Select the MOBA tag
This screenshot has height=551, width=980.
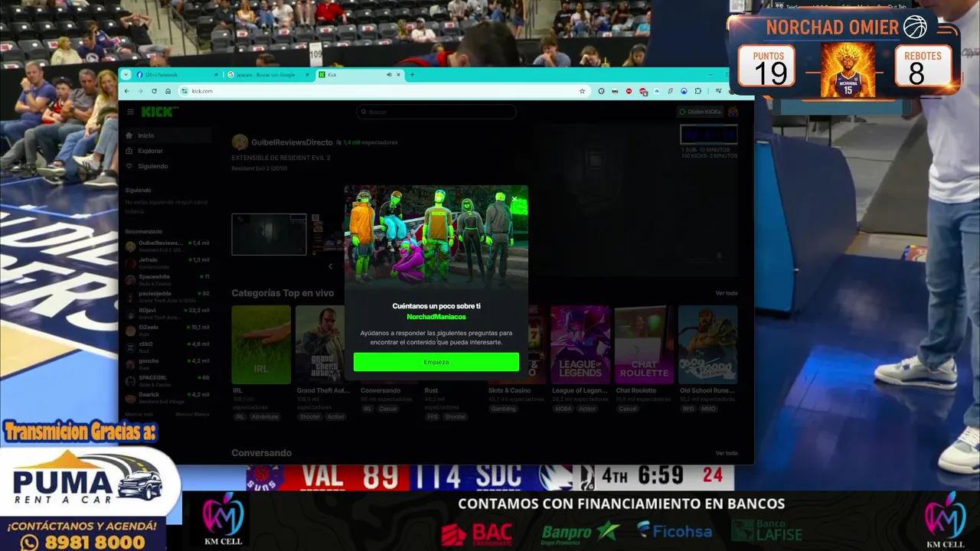pos(563,409)
